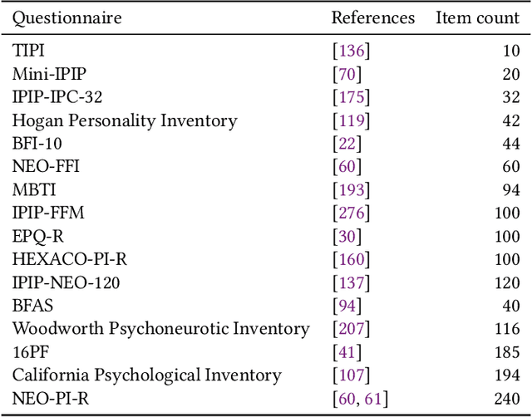Screen dimensions: 532x417
Task: Open reference 60 in the NEO-FFI row
Action: coord(347,166)
